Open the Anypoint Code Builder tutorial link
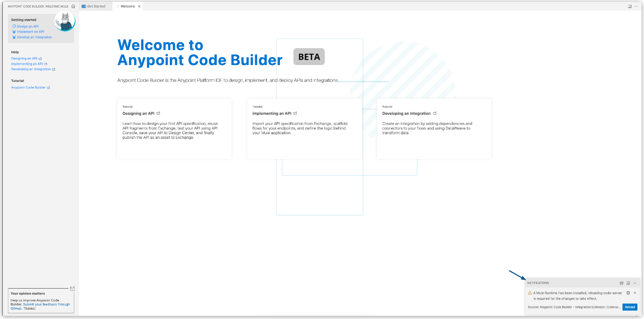The height and width of the screenshot is (319, 644). click(x=29, y=87)
